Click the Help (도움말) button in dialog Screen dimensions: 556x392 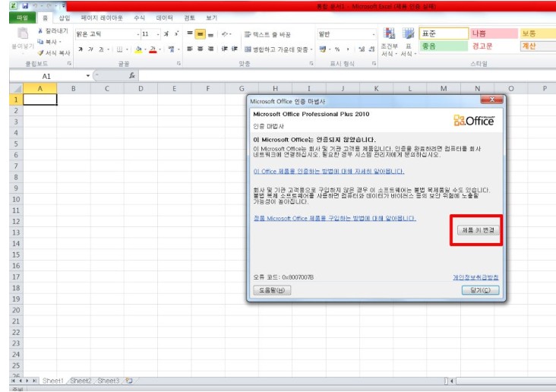click(272, 290)
